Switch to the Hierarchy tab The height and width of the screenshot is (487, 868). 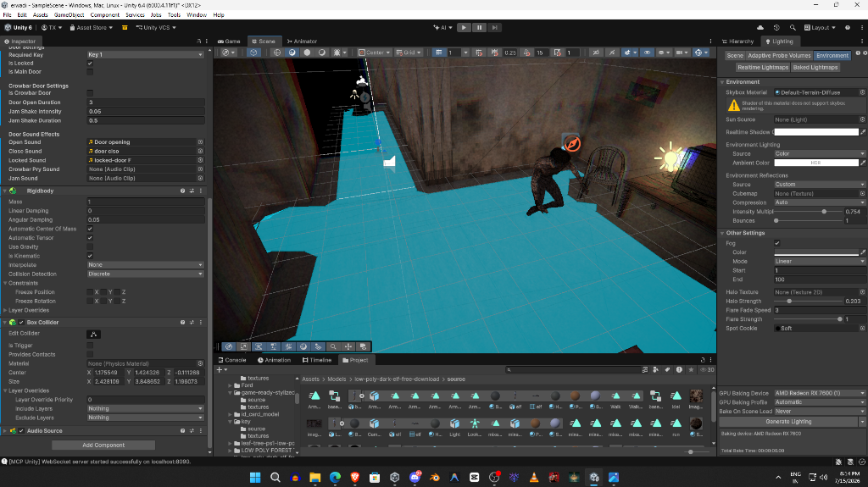click(x=737, y=42)
